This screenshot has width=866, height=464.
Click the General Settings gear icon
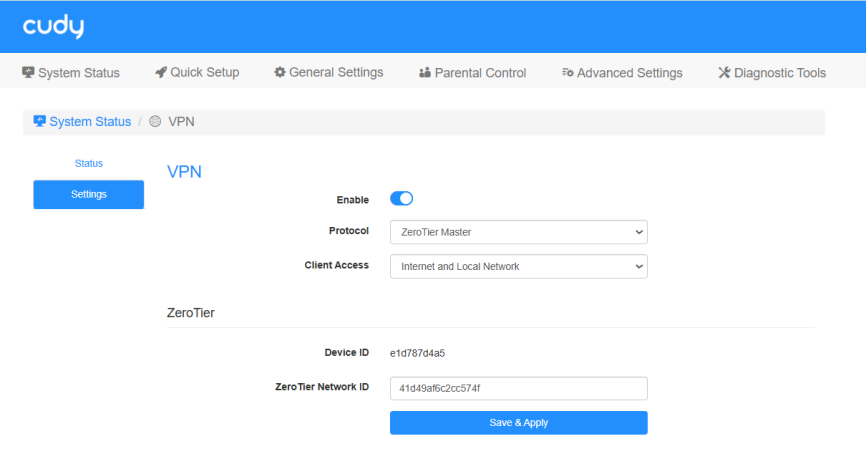tap(280, 73)
